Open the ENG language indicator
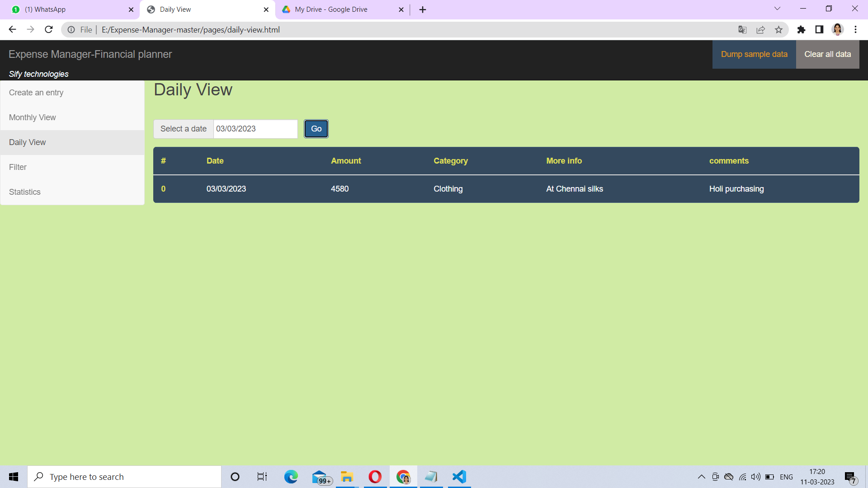 coord(787,476)
